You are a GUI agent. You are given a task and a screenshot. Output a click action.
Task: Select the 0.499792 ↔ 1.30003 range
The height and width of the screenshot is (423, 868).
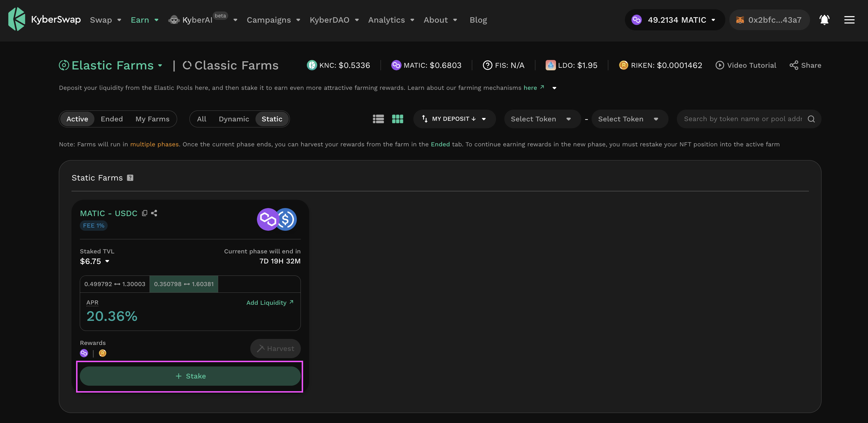(x=115, y=284)
